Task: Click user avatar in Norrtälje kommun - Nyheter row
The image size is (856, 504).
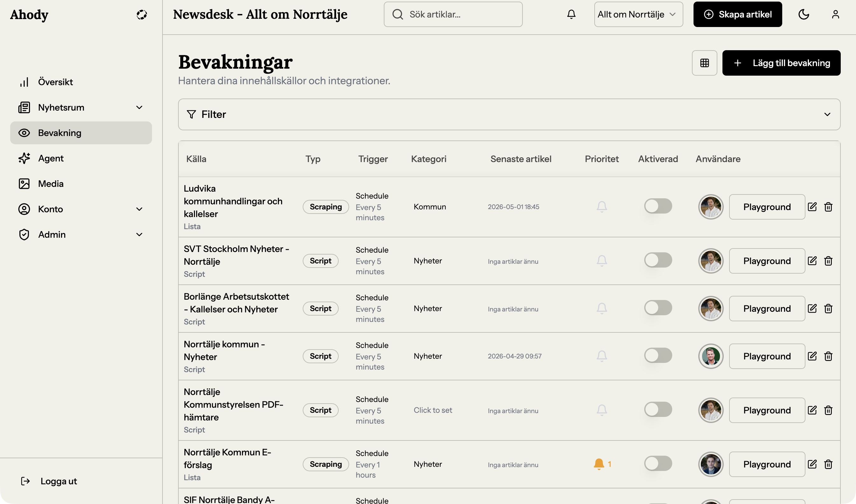Action: click(711, 356)
